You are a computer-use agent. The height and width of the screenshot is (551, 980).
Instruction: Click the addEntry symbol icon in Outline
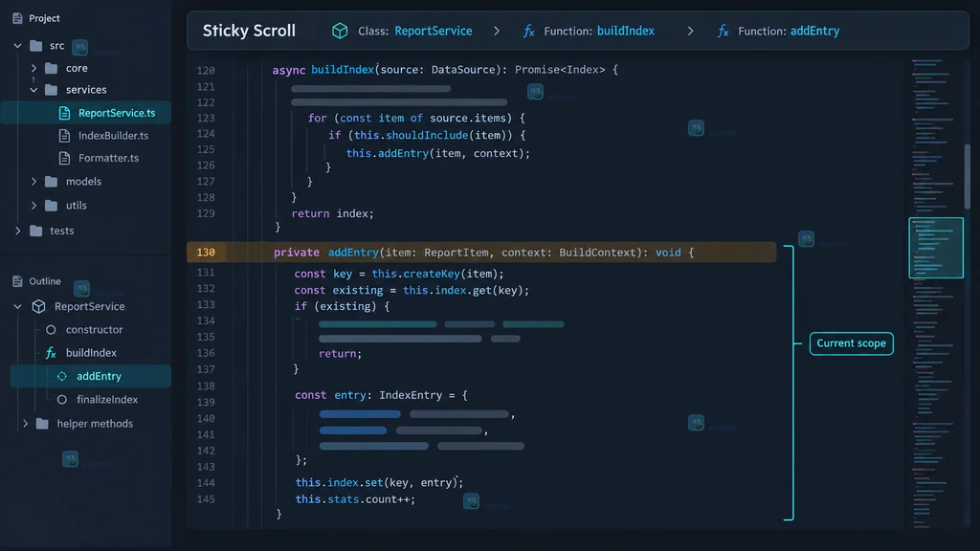point(62,377)
